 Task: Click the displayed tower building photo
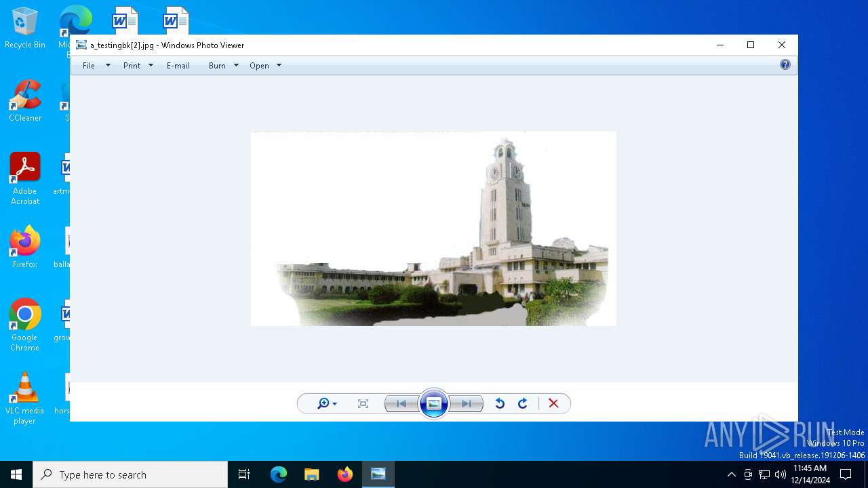pyautogui.click(x=433, y=228)
